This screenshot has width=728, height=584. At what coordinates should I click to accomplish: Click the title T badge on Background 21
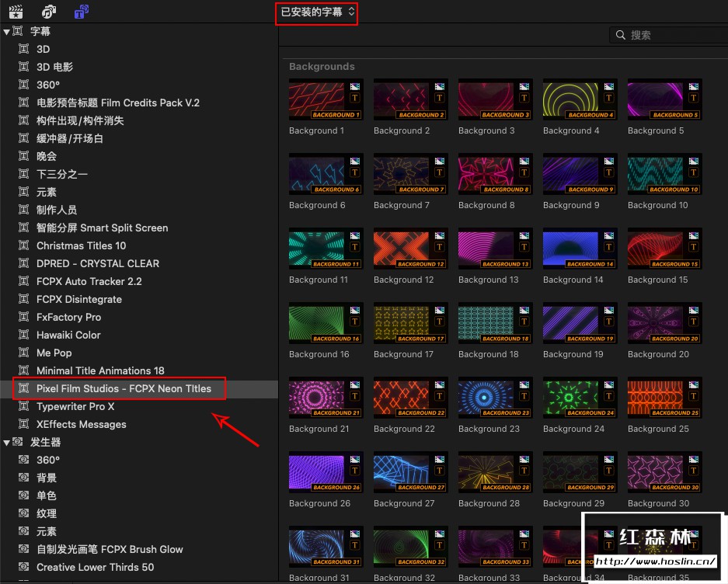click(x=355, y=396)
